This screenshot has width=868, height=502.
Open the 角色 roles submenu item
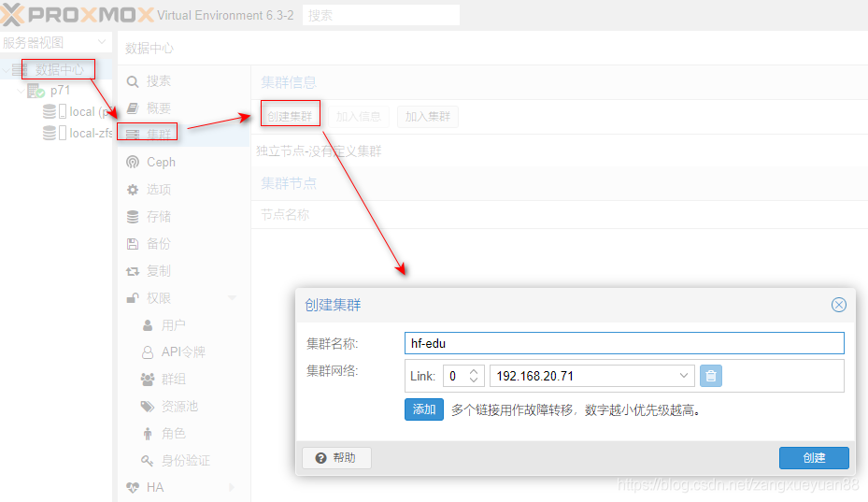click(184, 434)
